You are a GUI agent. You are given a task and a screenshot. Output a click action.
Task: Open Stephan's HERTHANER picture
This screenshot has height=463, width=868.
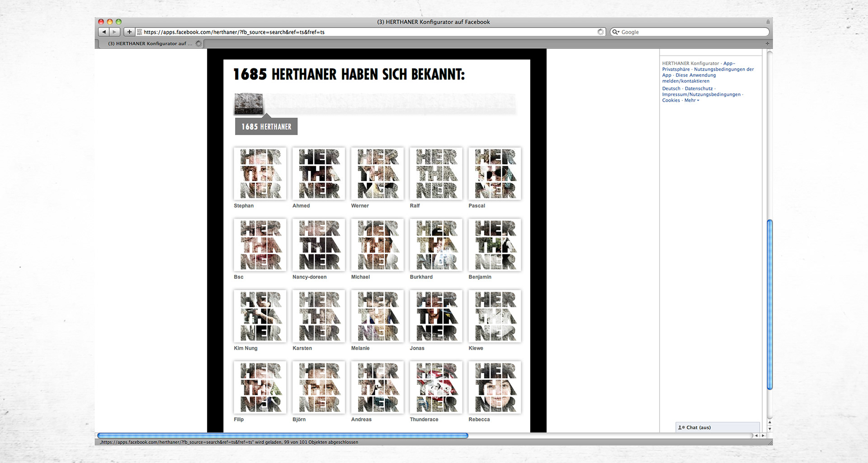[x=260, y=174]
